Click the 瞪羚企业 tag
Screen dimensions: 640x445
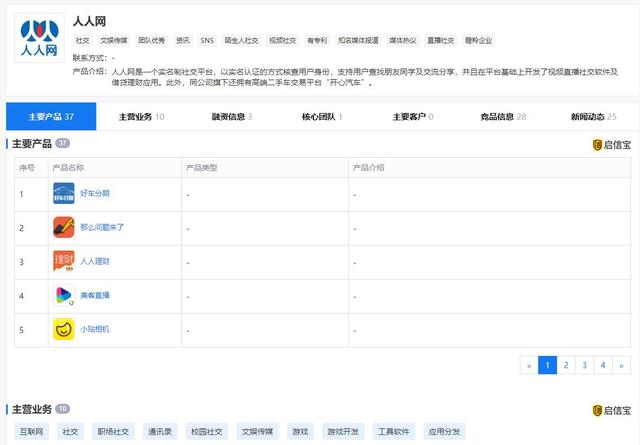(478, 40)
